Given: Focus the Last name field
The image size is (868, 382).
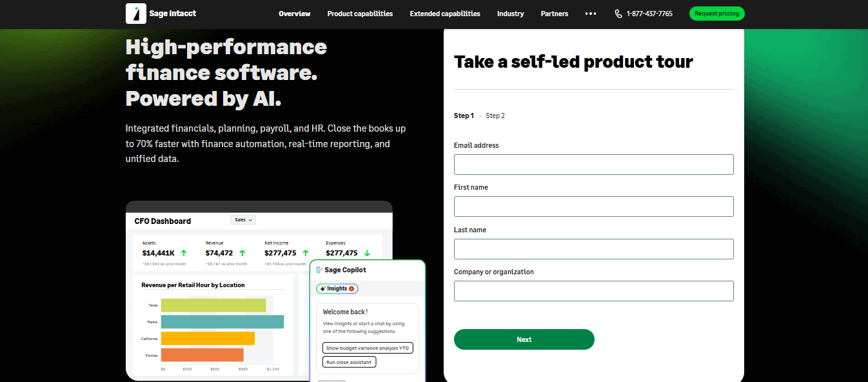Looking at the screenshot, I should (593, 249).
